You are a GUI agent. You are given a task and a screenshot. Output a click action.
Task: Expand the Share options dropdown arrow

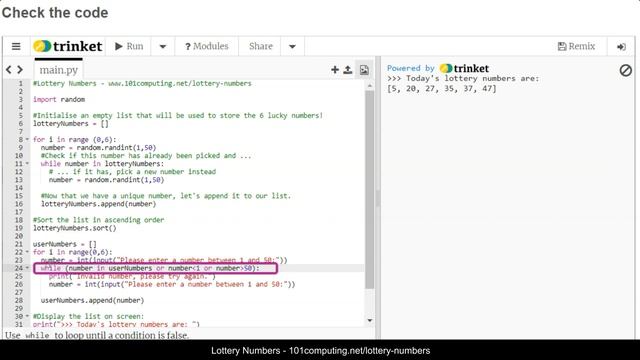pos(292,47)
